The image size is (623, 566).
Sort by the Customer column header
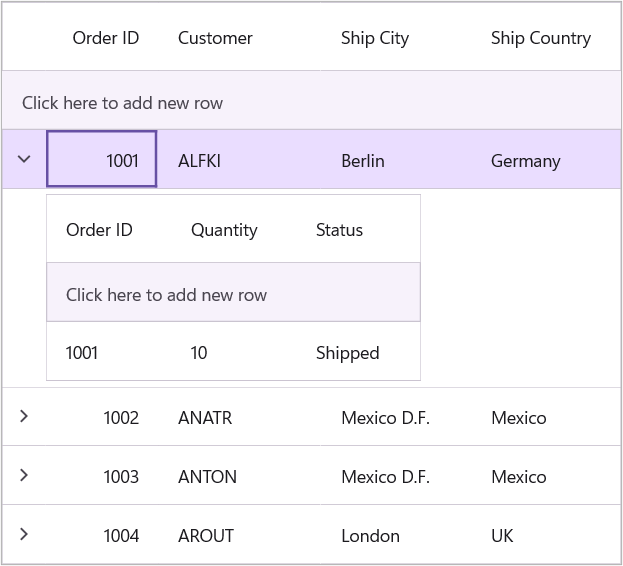coord(215,39)
